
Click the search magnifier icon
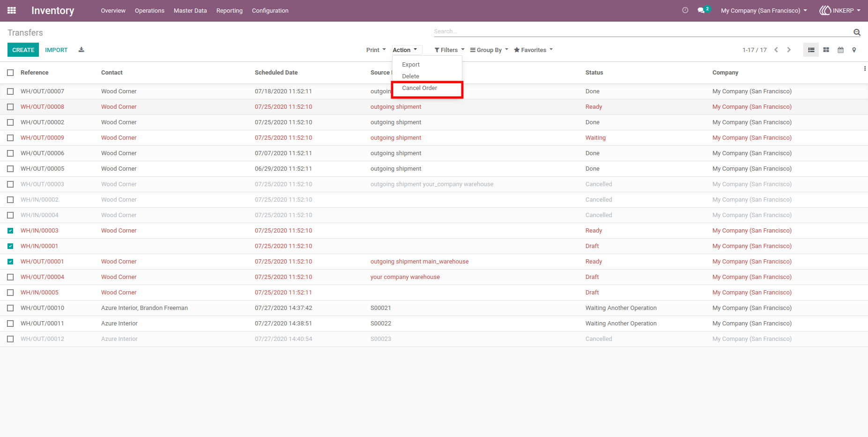(x=857, y=32)
